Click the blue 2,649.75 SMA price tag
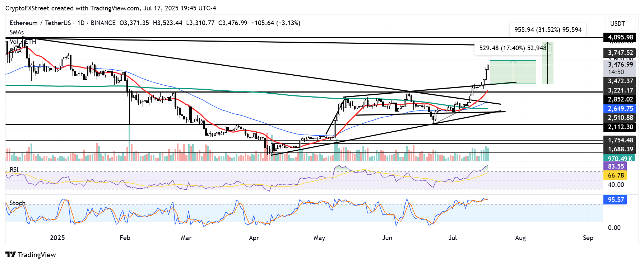644x264 pixels. 620,109
